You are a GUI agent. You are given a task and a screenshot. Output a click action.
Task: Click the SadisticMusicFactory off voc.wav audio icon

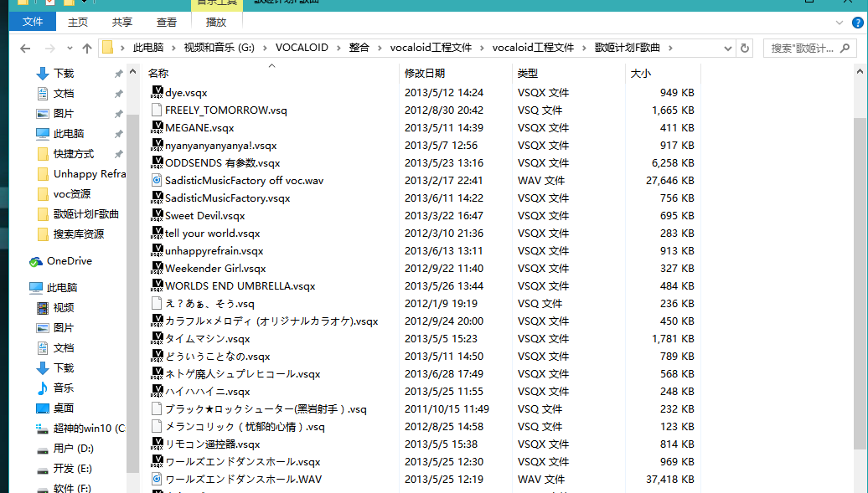pos(157,181)
